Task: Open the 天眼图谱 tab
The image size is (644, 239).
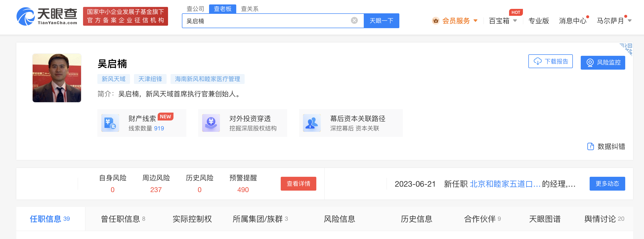Action: pyautogui.click(x=545, y=219)
